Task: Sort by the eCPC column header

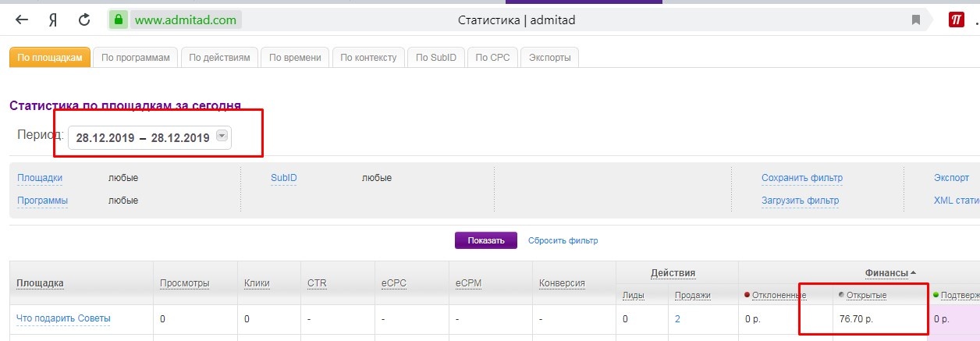Action: (x=393, y=283)
